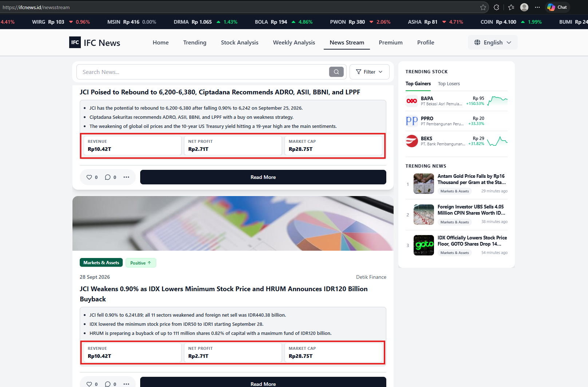Click the pie chart article image
This screenshot has width=588, height=387.
233,223
